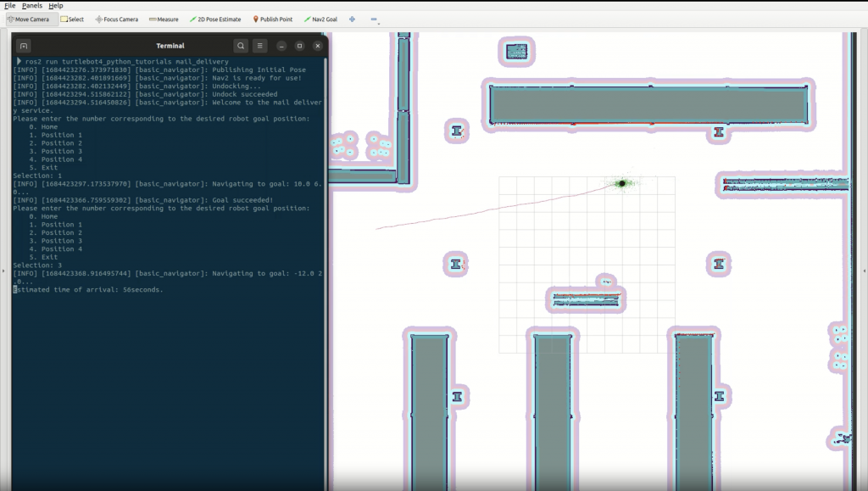Open search in the Terminal window
The image size is (868, 491).
coord(241,46)
